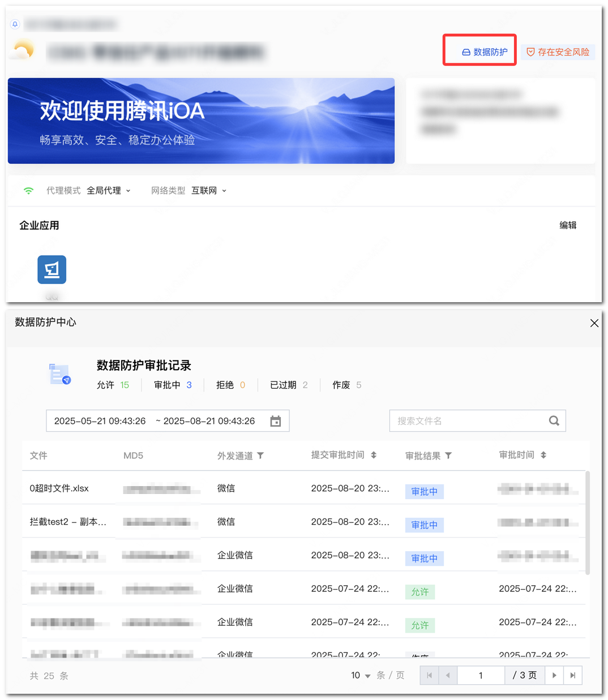The height and width of the screenshot is (700, 608).
Task: Click the 搜索文件名 search field
Action: click(x=477, y=421)
